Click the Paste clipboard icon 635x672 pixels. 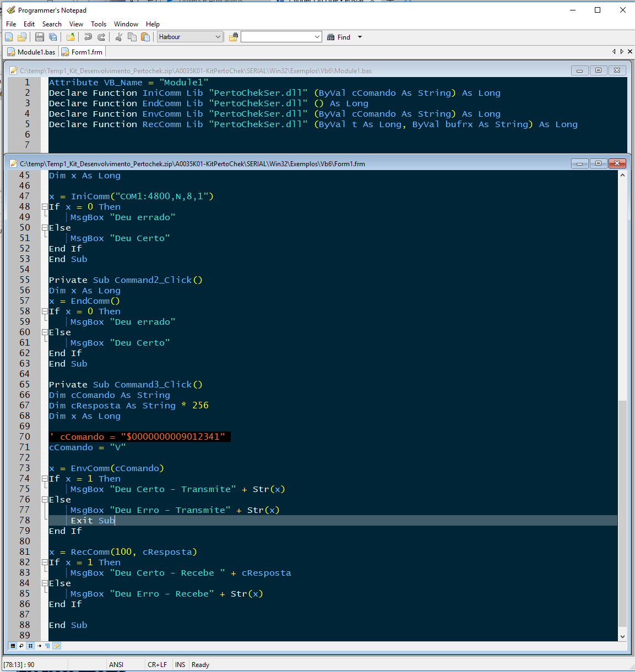[145, 37]
